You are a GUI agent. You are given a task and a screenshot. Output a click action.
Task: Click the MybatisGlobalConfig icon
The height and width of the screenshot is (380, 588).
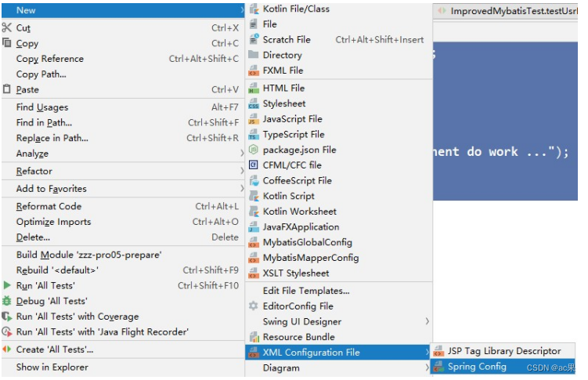pyautogui.click(x=254, y=242)
